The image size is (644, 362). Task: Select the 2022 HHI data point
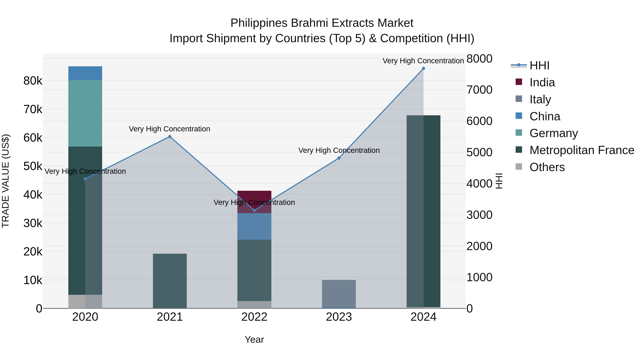coord(254,210)
